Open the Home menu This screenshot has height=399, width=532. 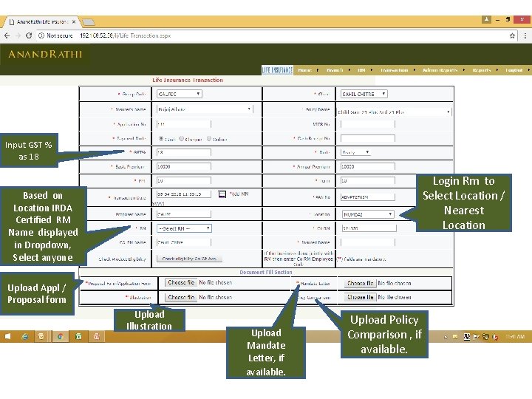coord(304,70)
